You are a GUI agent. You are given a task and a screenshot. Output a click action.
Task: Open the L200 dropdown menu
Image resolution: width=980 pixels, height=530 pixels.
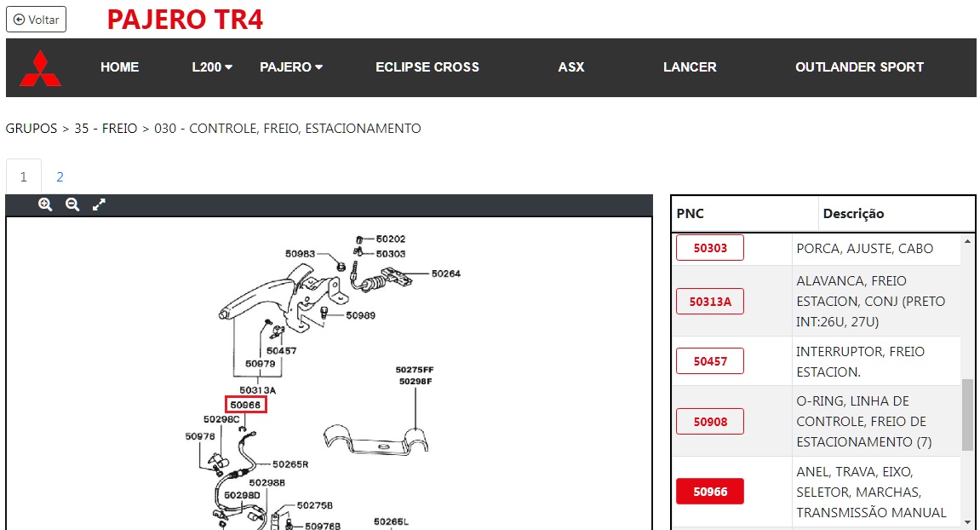tap(212, 67)
